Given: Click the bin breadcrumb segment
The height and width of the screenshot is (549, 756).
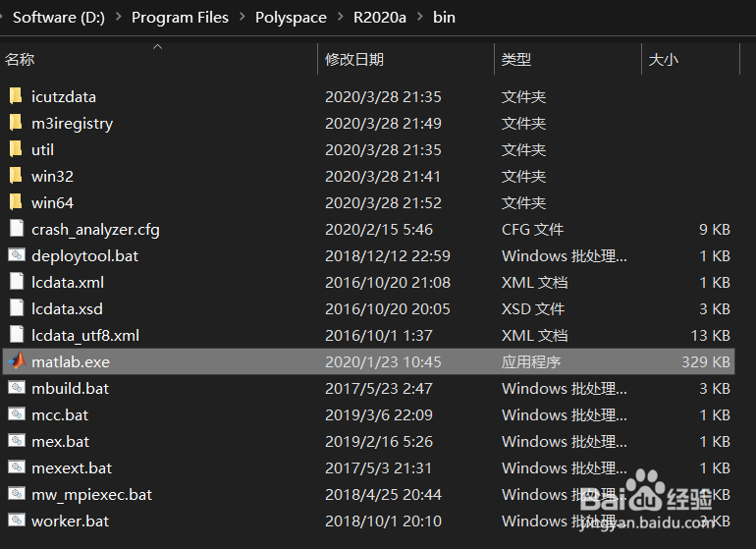Looking at the screenshot, I should (x=444, y=18).
